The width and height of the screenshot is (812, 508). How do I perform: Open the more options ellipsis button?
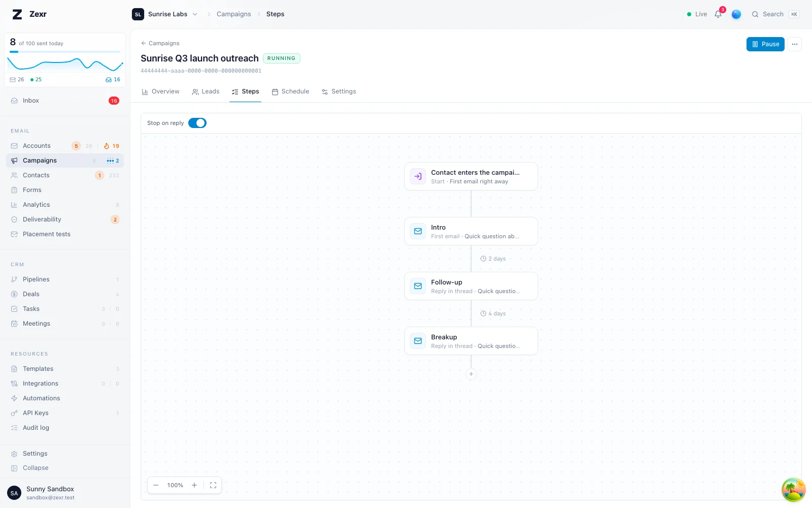(795, 44)
